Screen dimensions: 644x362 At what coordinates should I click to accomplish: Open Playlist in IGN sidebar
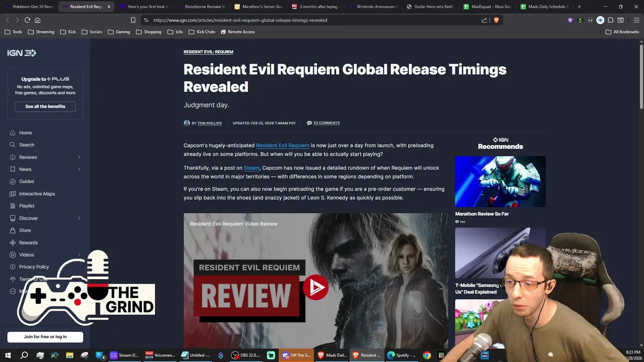pyautogui.click(x=27, y=206)
